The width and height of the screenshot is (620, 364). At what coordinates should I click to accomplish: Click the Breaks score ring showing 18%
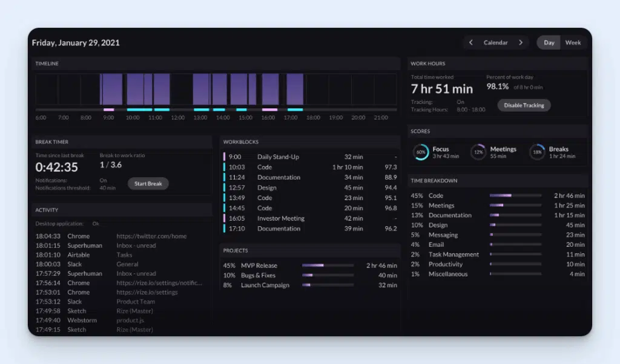pos(537,152)
